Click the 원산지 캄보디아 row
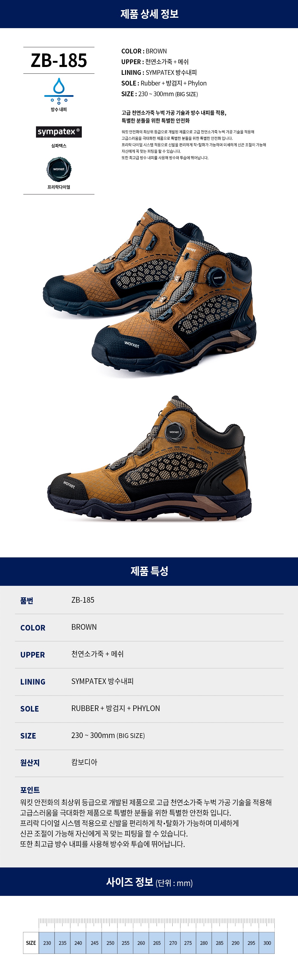Screen dimensions: 298x980 click(x=149, y=763)
